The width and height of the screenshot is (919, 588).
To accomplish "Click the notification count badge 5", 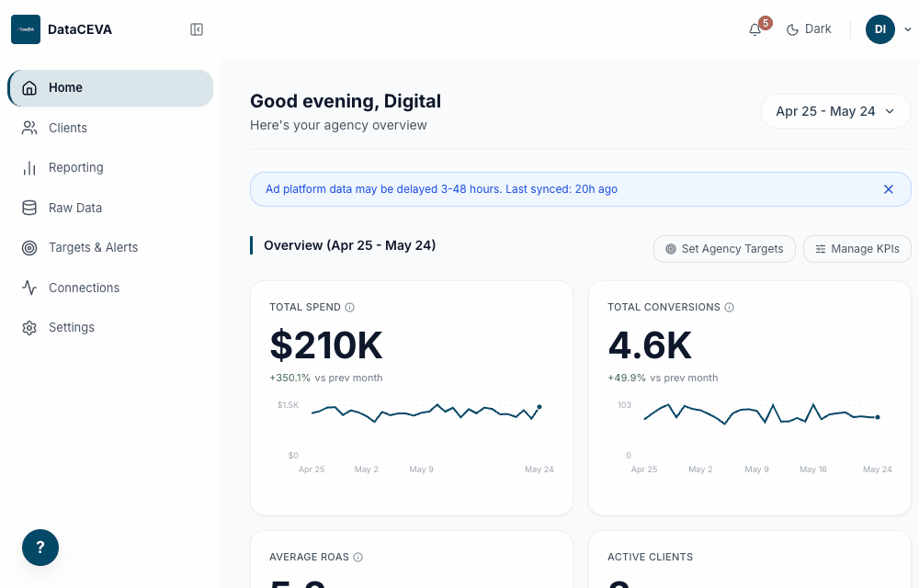I will (x=765, y=23).
